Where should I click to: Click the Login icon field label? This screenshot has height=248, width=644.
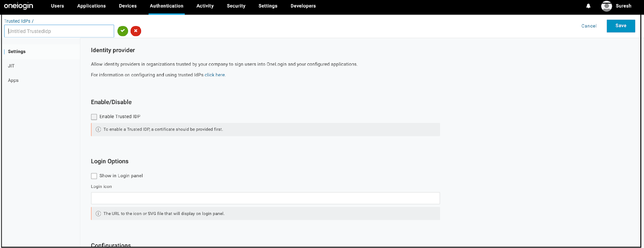[101, 187]
